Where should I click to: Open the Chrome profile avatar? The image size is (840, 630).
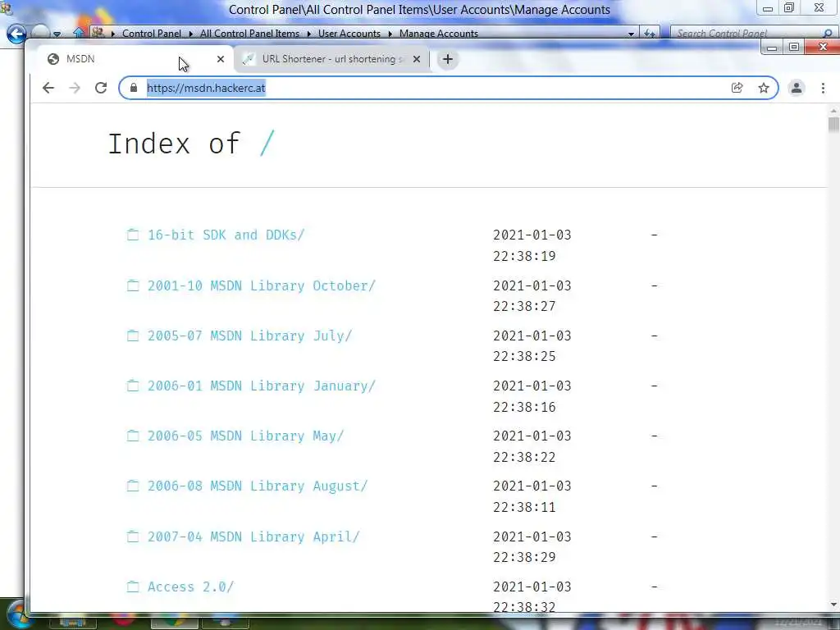pyautogui.click(x=797, y=88)
